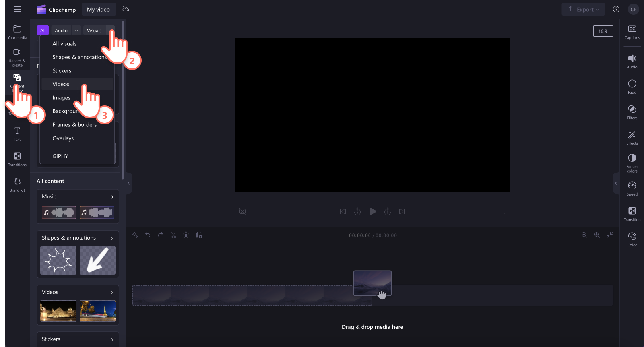Toggle captions off icon under preview
Screen dimensions: 644x347
[x=242, y=211]
